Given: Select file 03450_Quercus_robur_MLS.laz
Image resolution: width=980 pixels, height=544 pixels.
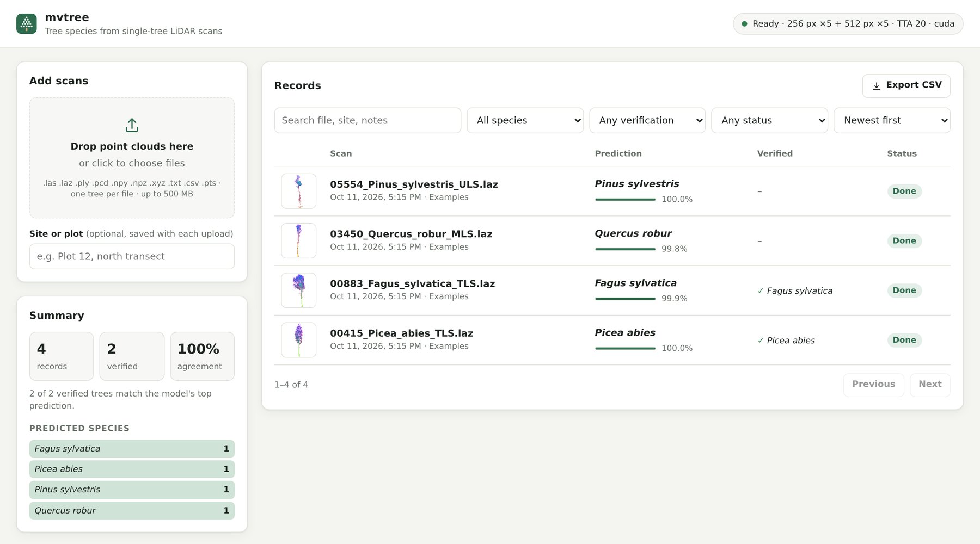Looking at the screenshot, I should (x=411, y=234).
